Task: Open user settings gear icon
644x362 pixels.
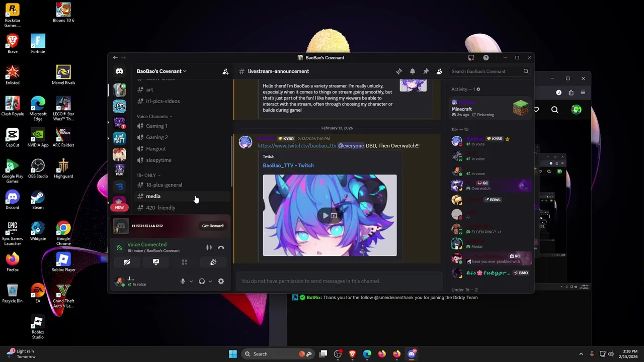Action: click(221, 282)
